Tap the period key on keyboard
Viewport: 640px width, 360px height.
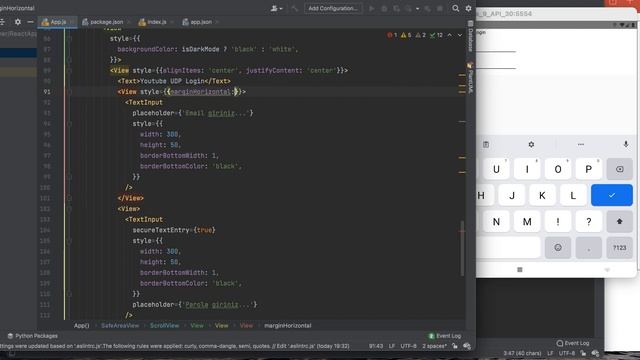tap(588, 247)
